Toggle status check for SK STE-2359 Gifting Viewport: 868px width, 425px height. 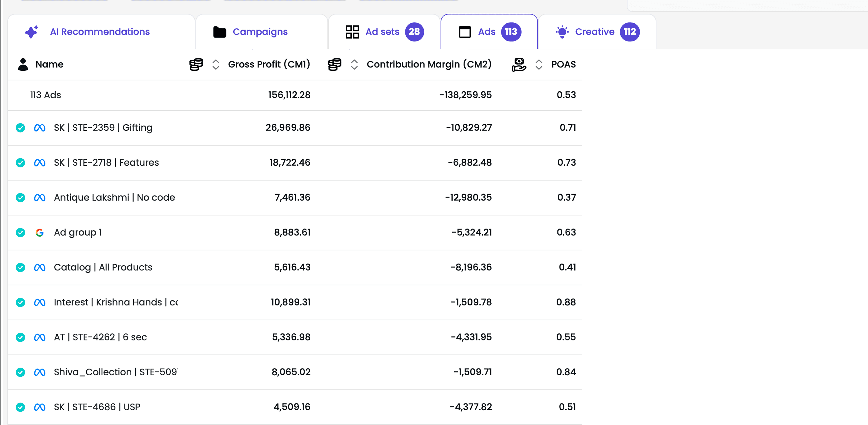click(x=21, y=128)
